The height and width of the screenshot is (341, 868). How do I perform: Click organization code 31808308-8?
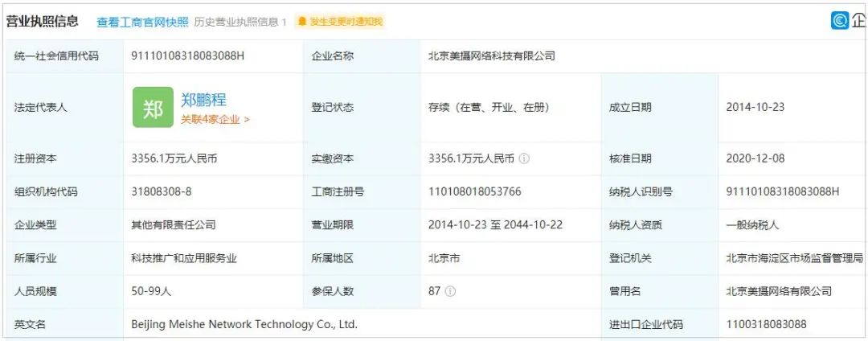(x=162, y=192)
